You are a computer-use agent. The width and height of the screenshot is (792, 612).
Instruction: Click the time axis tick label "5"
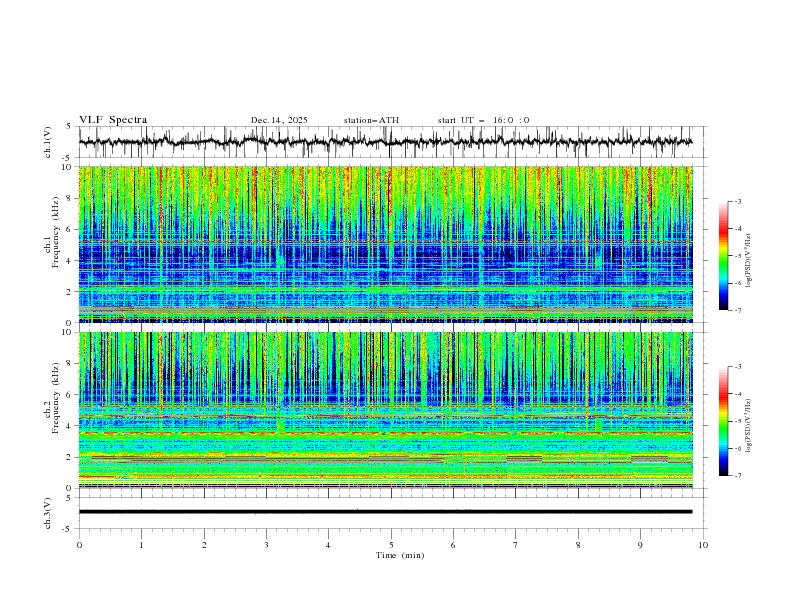(391, 545)
